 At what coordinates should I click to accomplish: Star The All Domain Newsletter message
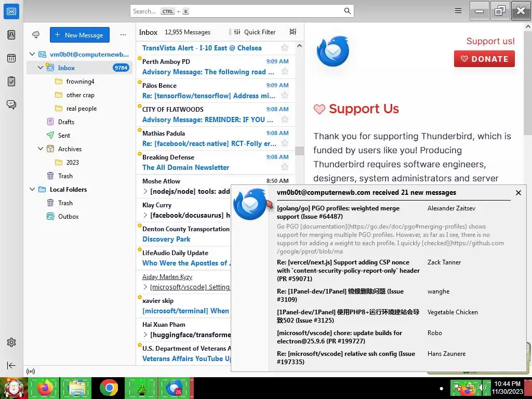point(285,167)
